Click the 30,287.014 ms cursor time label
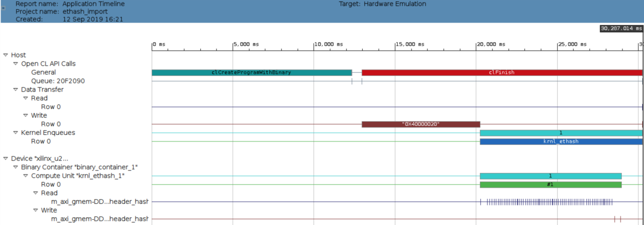 point(622,28)
